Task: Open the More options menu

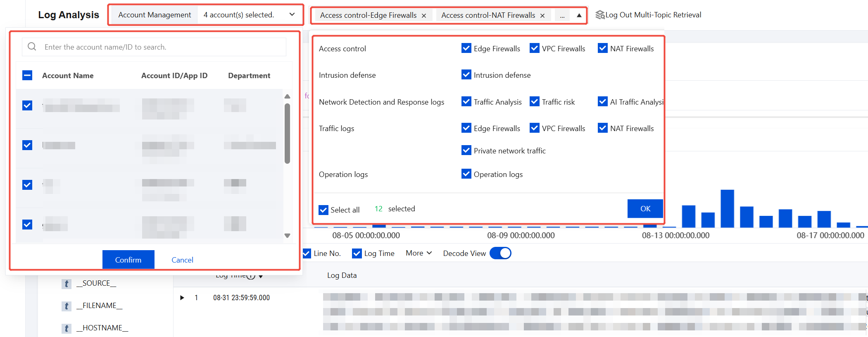Action: pyautogui.click(x=419, y=253)
